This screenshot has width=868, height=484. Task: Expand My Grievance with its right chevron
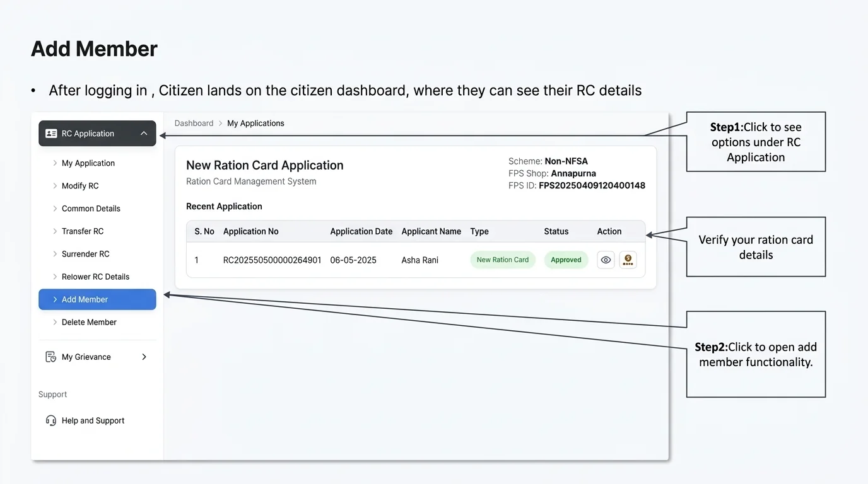point(144,357)
